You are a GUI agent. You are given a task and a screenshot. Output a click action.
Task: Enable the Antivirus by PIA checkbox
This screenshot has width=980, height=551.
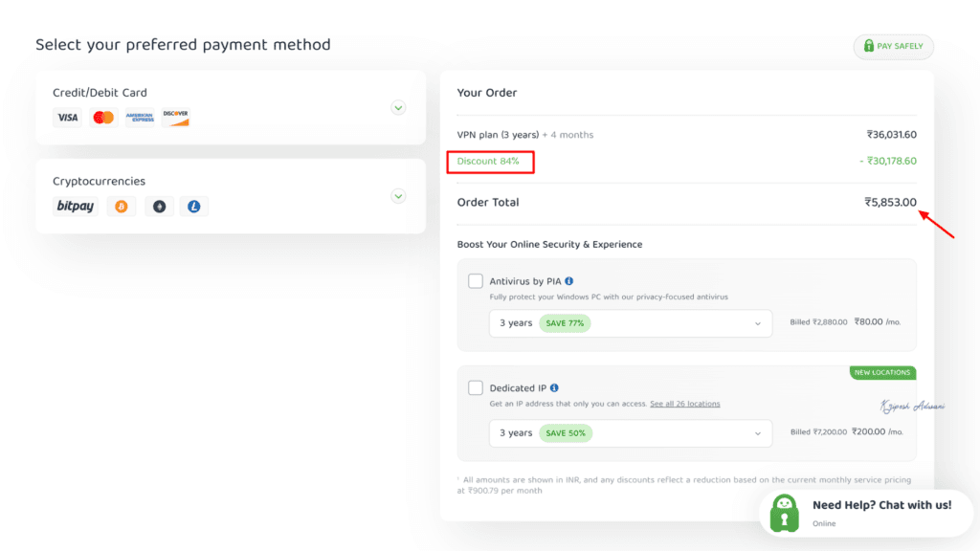point(476,281)
